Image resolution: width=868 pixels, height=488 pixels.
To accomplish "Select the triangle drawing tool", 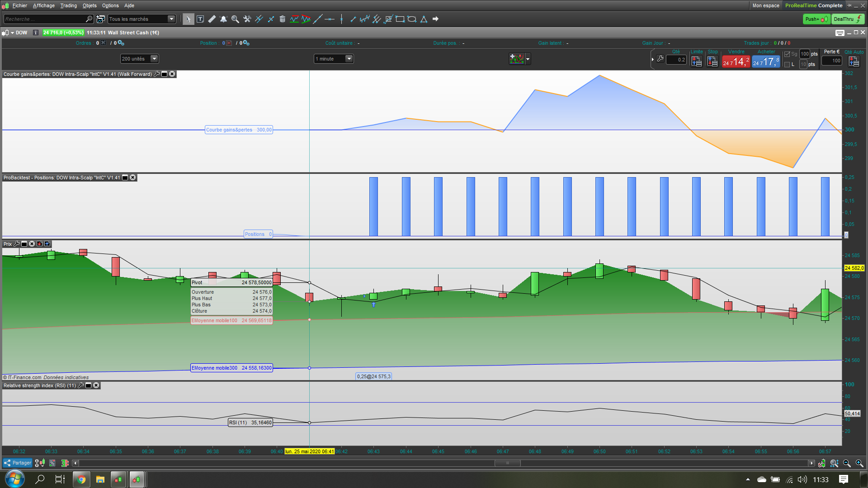I will [424, 19].
